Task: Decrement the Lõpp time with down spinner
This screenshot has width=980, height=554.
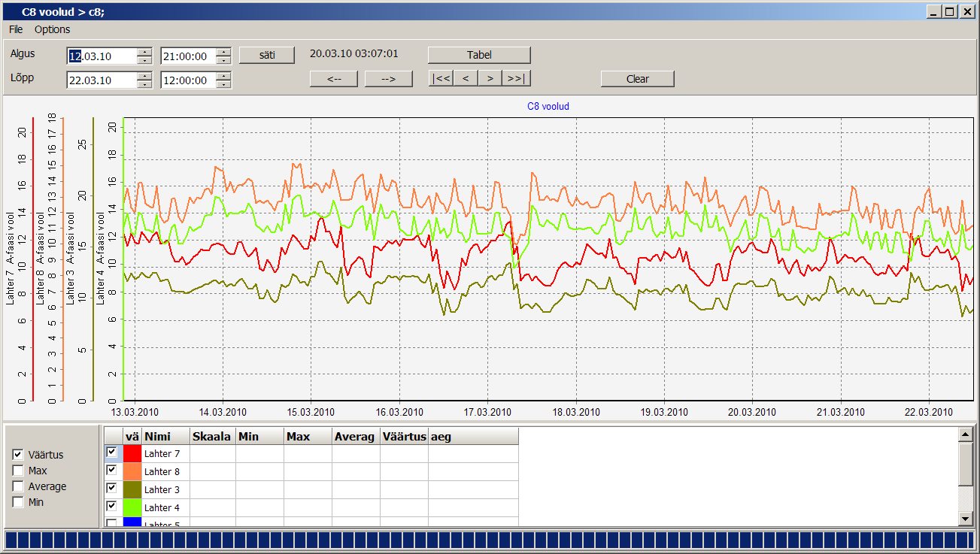Action: (223, 84)
